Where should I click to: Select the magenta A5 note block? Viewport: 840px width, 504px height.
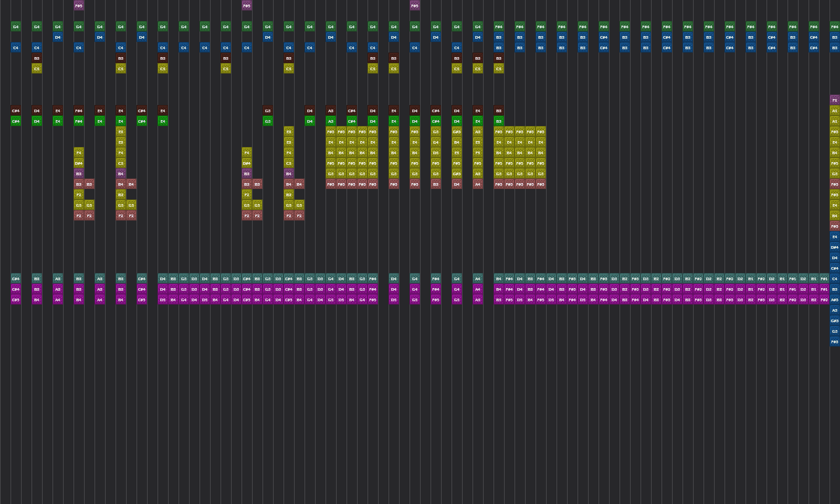(x=478, y=299)
